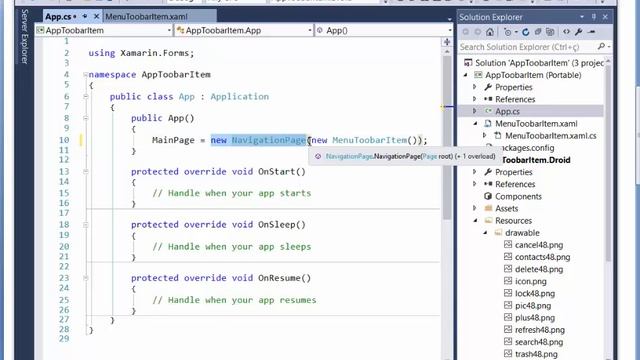Collapse the public class App code block
640x360 pixels.
point(85,97)
